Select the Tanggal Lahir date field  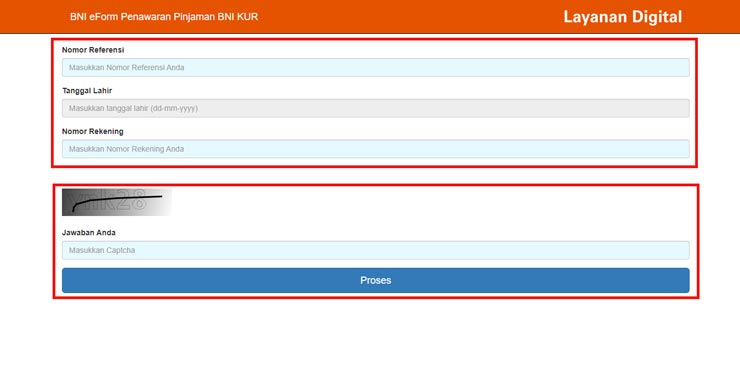pyautogui.click(x=375, y=108)
